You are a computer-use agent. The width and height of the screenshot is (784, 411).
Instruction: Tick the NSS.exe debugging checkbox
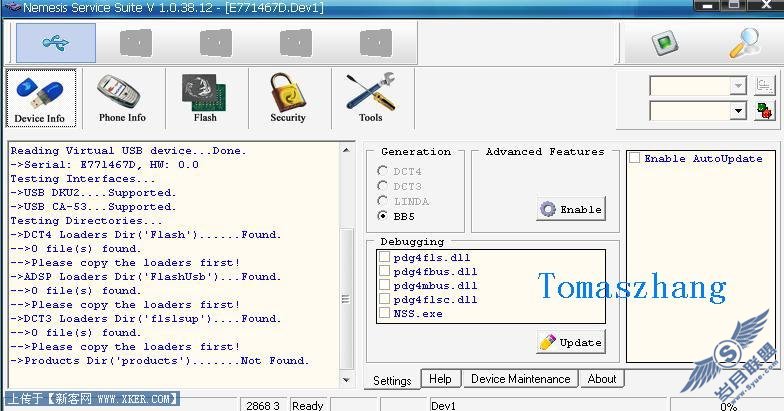[384, 313]
